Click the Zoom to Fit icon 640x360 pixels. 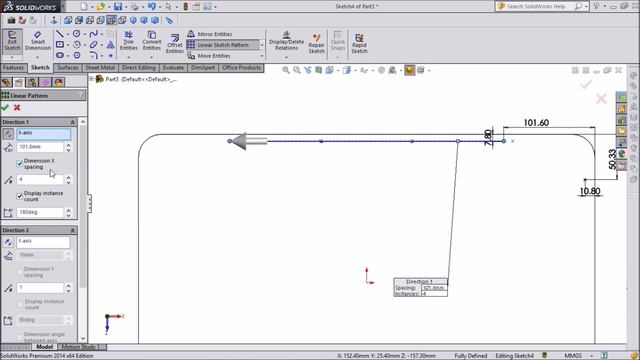(286, 70)
